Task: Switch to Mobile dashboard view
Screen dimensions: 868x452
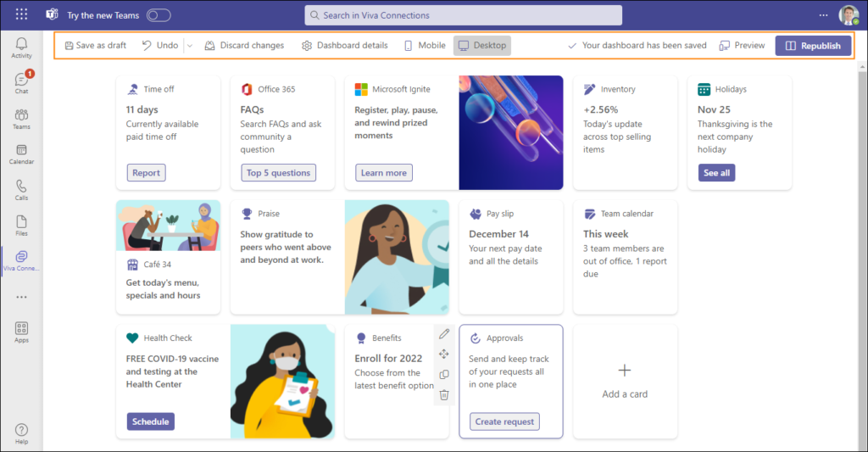Action: pyautogui.click(x=424, y=46)
